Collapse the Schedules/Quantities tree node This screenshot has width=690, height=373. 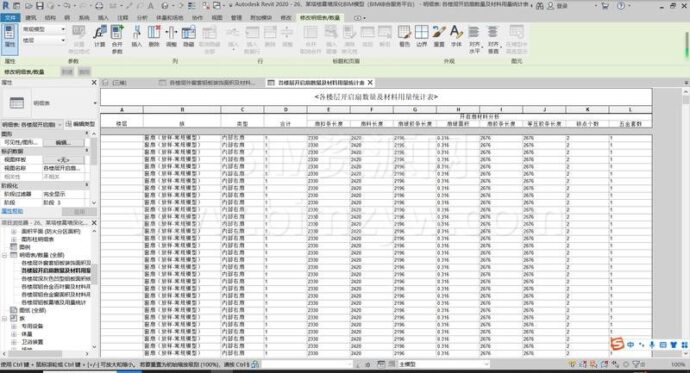pyautogui.click(x=4, y=255)
